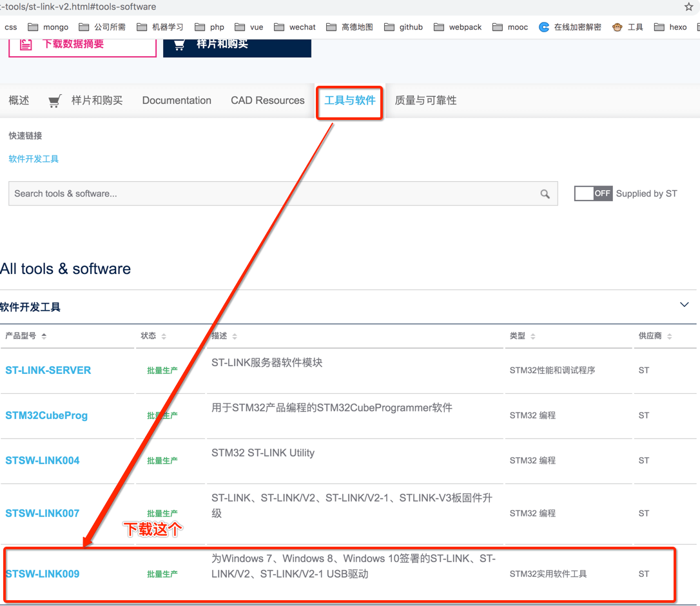Image resolution: width=700 pixels, height=606 pixels.
Task: Open the github bookmark folder
Action: (403, 27)
